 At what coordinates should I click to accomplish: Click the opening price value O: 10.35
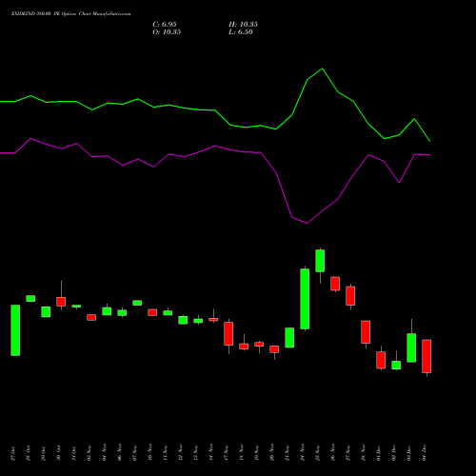tap(167, 32)
